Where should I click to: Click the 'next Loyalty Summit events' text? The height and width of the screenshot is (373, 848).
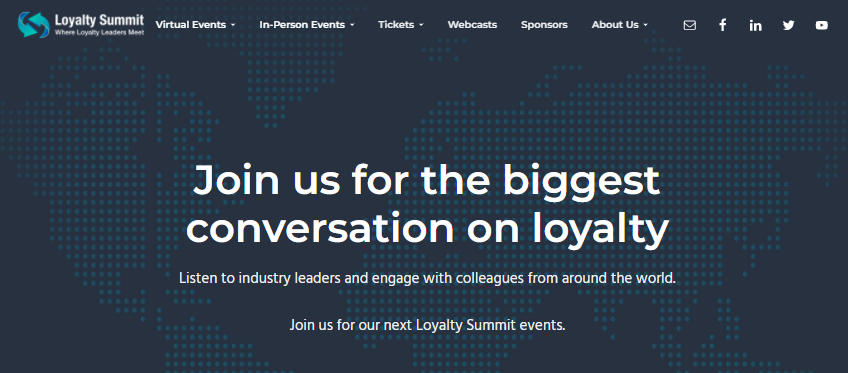[x=474, y=325]
